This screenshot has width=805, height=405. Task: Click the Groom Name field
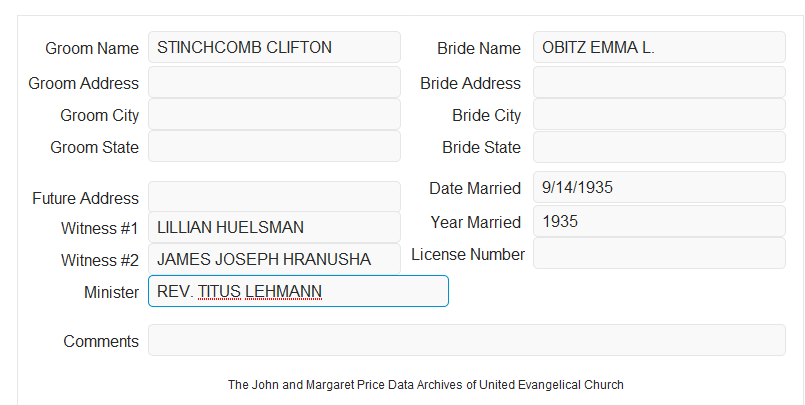[274, 47]
